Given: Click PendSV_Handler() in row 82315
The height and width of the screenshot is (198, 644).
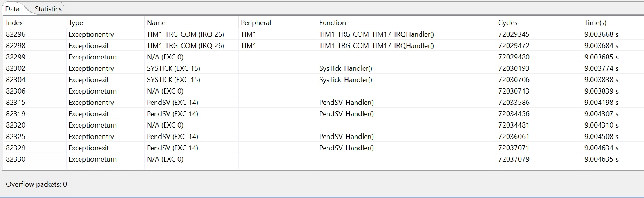Looking at the screenshot, I should 346,103.
